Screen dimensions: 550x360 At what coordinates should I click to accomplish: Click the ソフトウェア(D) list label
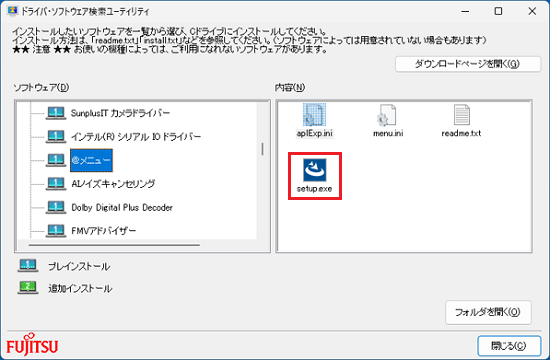pyautogui.click(x=41, y=87)
